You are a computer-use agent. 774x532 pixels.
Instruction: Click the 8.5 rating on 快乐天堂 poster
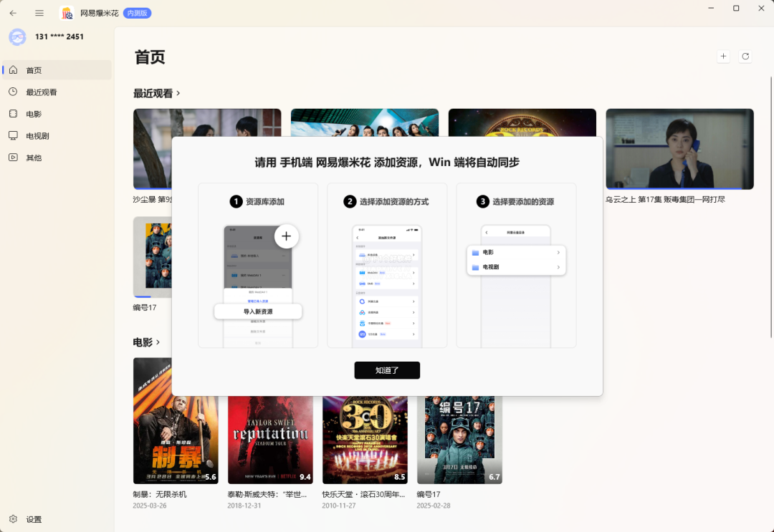(400, 477)
